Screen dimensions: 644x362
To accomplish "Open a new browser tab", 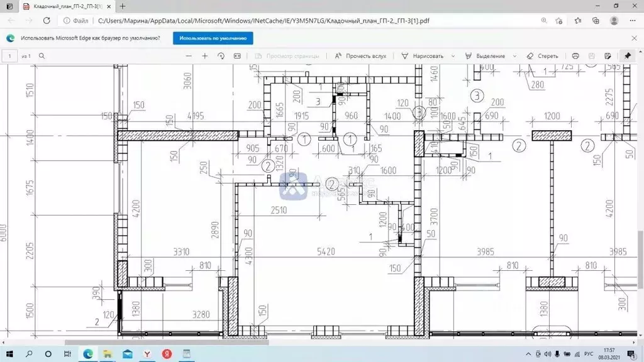I will [x=123, y=6].
